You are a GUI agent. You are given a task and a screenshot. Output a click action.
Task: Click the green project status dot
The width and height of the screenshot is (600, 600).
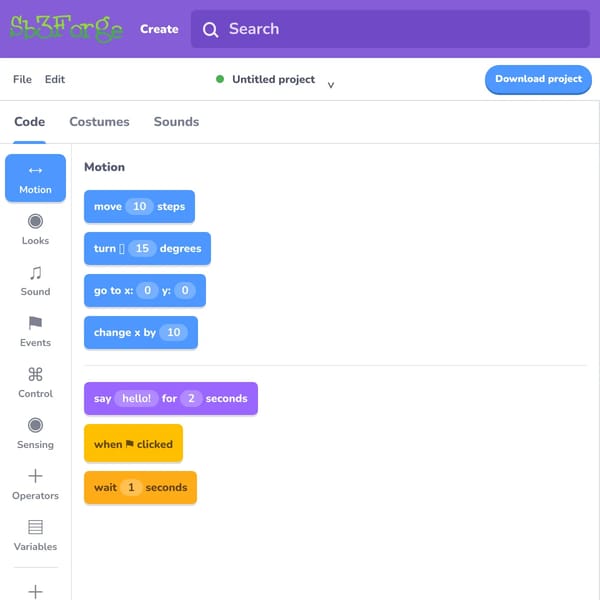pyautogui.click(x=220, y=79)
